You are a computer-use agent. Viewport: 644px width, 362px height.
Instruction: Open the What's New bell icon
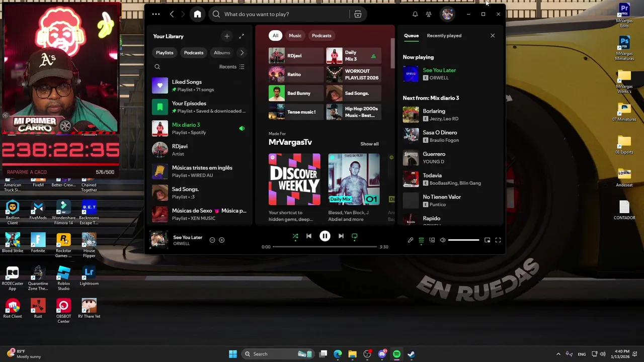coord(415,14)
